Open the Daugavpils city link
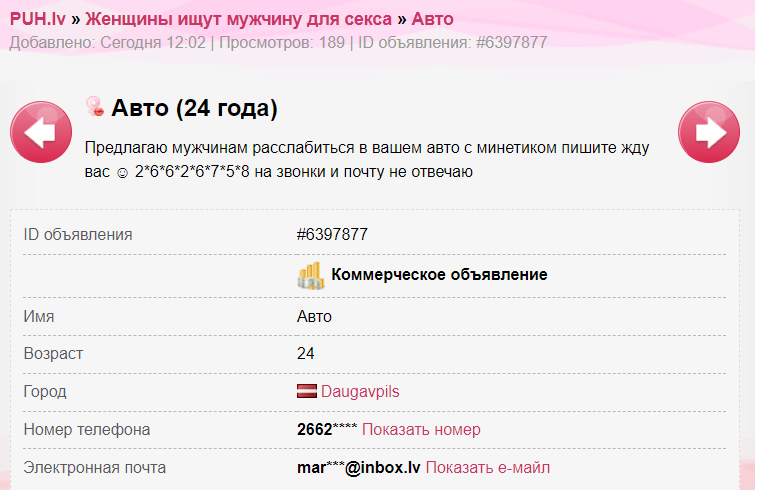The image size is (757, 490). 359,392
